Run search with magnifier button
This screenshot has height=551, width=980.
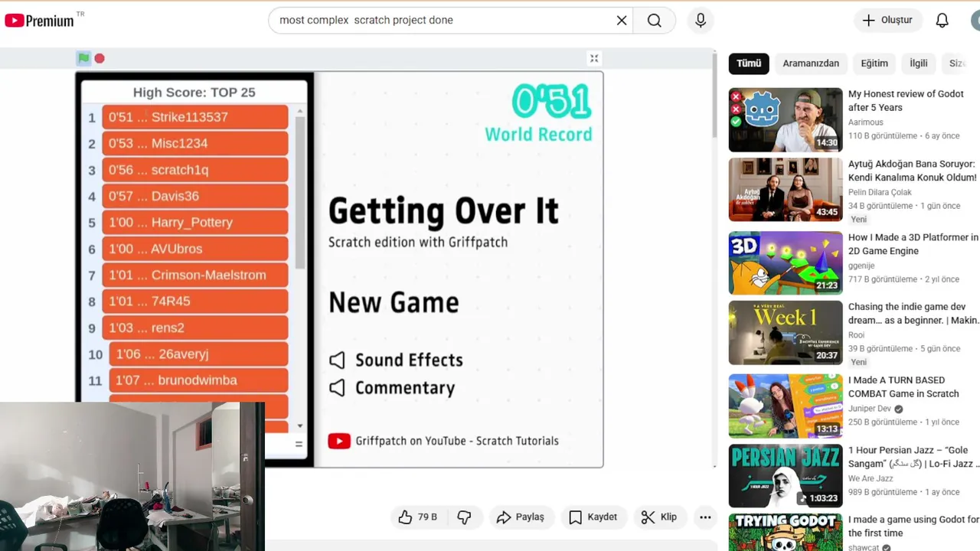tap(655, 21)
